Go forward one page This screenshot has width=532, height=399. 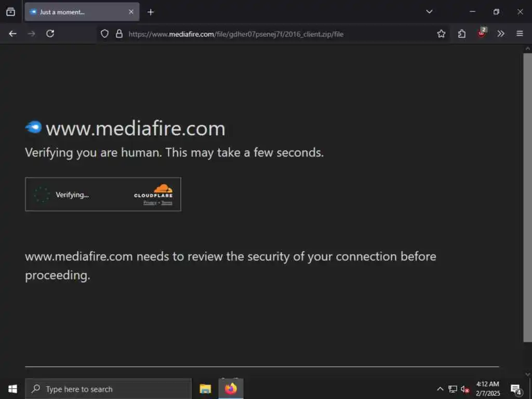31,34
